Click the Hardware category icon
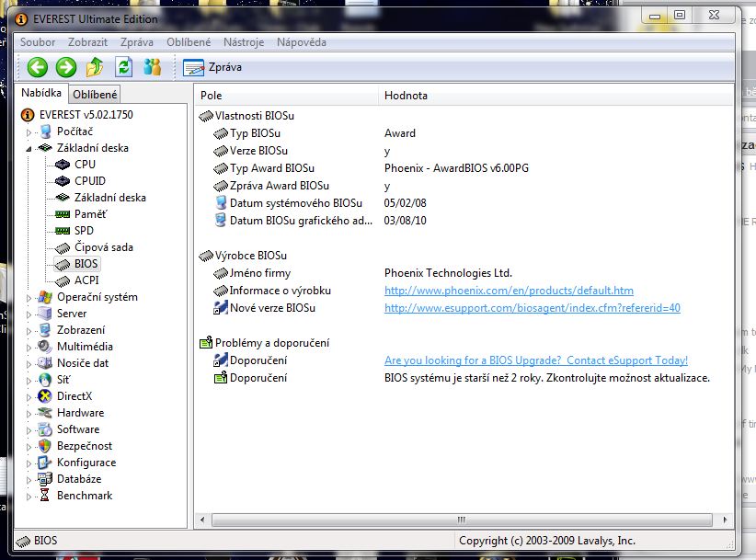This screenshot has width=756, height=560. tap(45, 413)
